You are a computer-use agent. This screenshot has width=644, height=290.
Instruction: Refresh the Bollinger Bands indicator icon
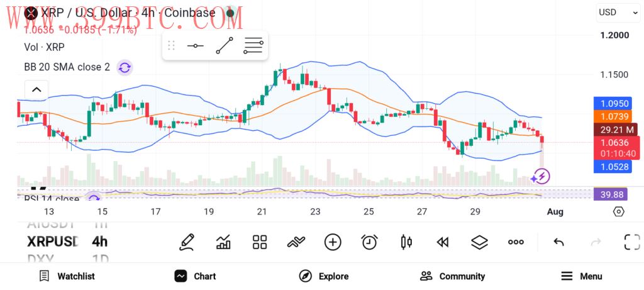pyautogui.click(x=125, y=67)
